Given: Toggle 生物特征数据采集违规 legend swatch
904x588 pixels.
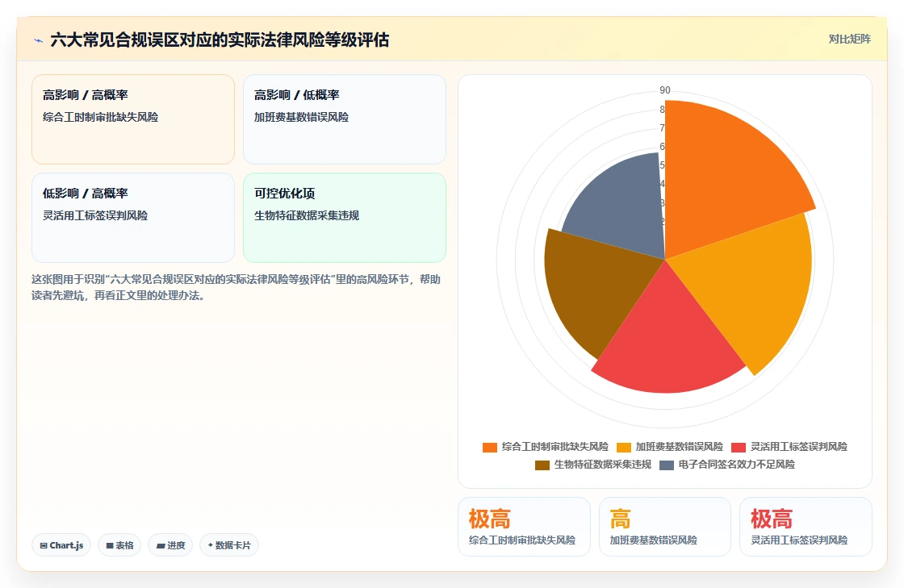Looking at the screenshot, I should (x=542, y=465).
